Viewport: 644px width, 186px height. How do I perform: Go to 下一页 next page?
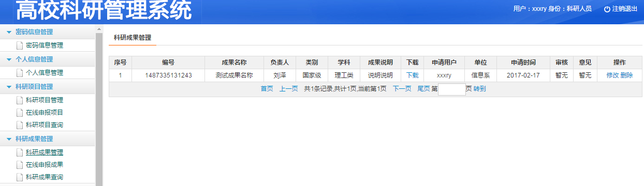[402, 89]
